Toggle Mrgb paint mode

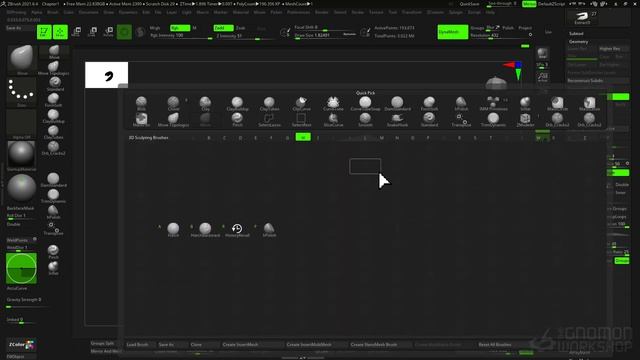tap(155, 28)
